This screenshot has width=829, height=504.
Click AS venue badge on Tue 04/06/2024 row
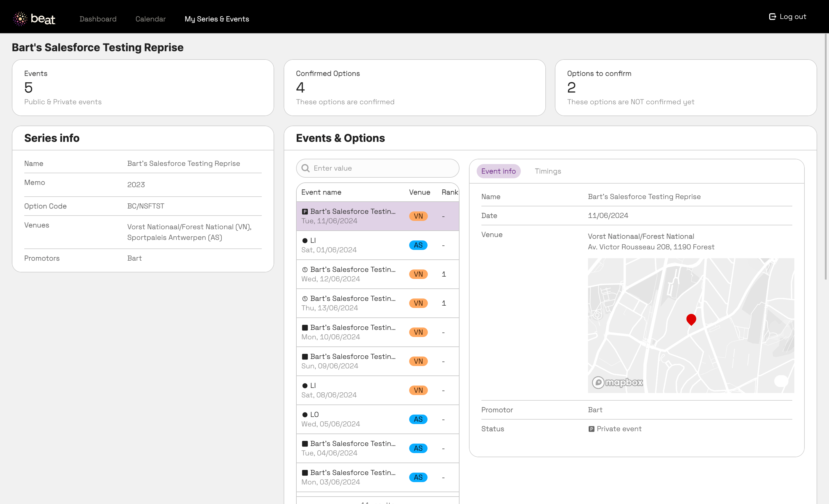pyautogui.click(x=418, y=448)
